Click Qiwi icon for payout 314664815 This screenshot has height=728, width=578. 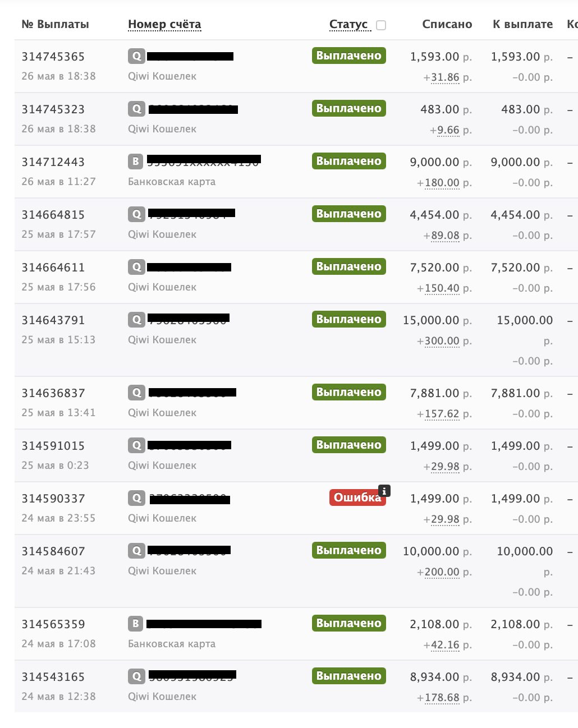pyautogui.click(x=136, y=214)
